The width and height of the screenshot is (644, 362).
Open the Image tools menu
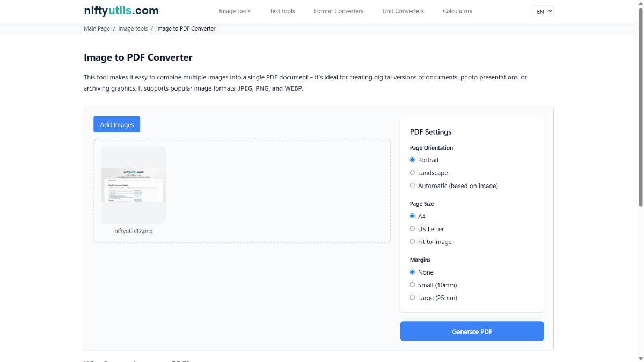tap(235, 11)
